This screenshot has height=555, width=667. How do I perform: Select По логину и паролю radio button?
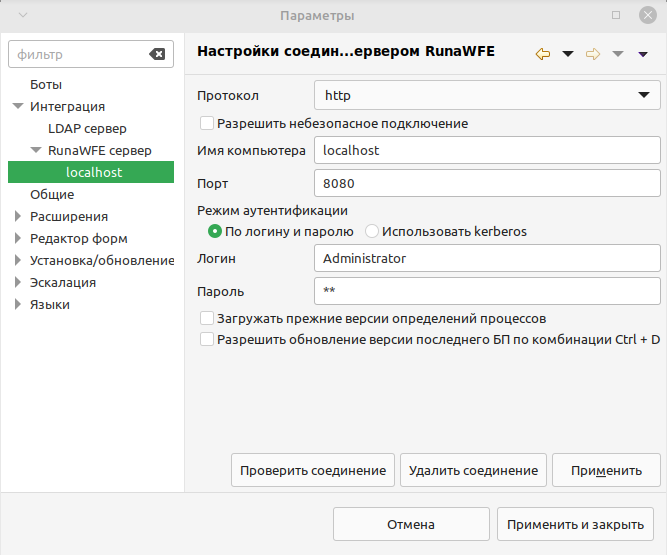pos(215,231)
